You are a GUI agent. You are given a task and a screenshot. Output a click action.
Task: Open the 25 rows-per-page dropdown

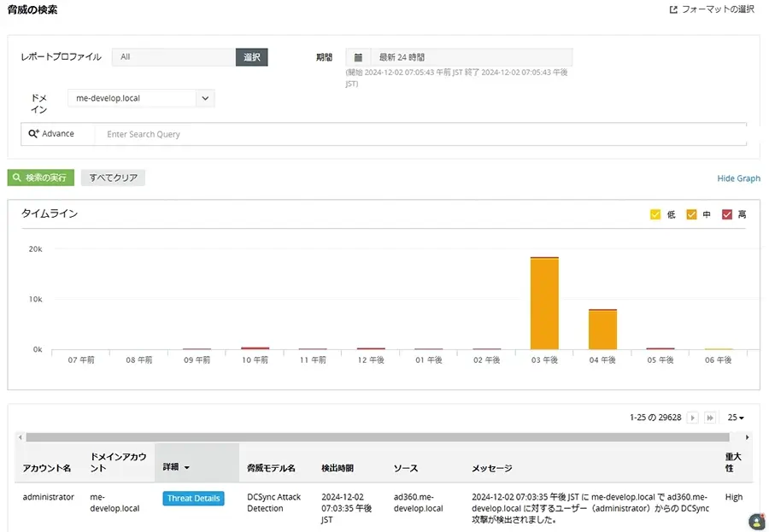point(736,418)
